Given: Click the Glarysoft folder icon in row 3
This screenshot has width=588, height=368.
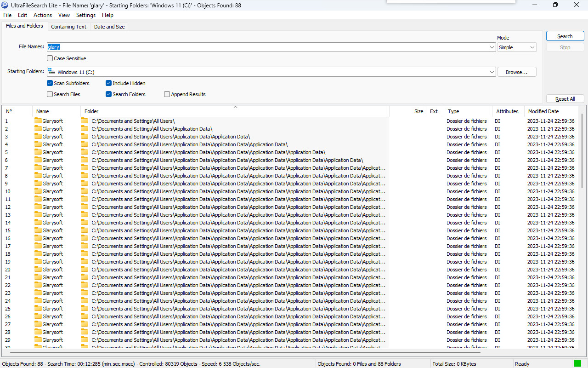Looking at the screenshot, I should [x=38, y=137].
